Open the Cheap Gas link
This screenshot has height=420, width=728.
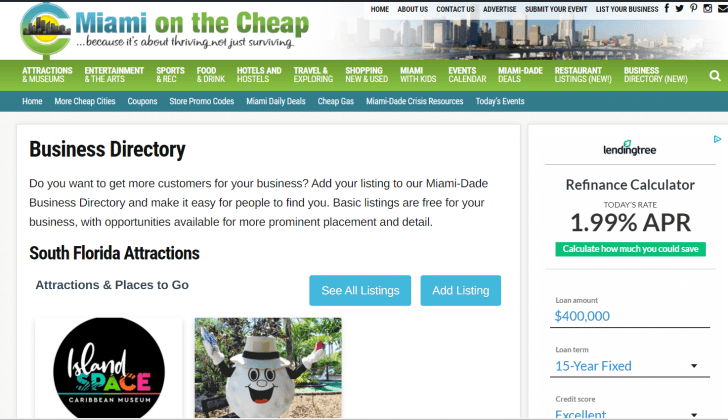click(336, 101)
